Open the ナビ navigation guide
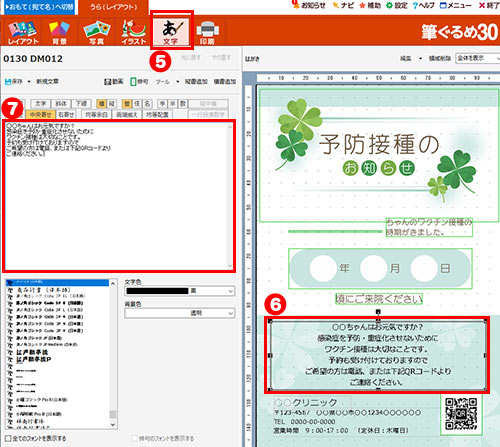 343,5
